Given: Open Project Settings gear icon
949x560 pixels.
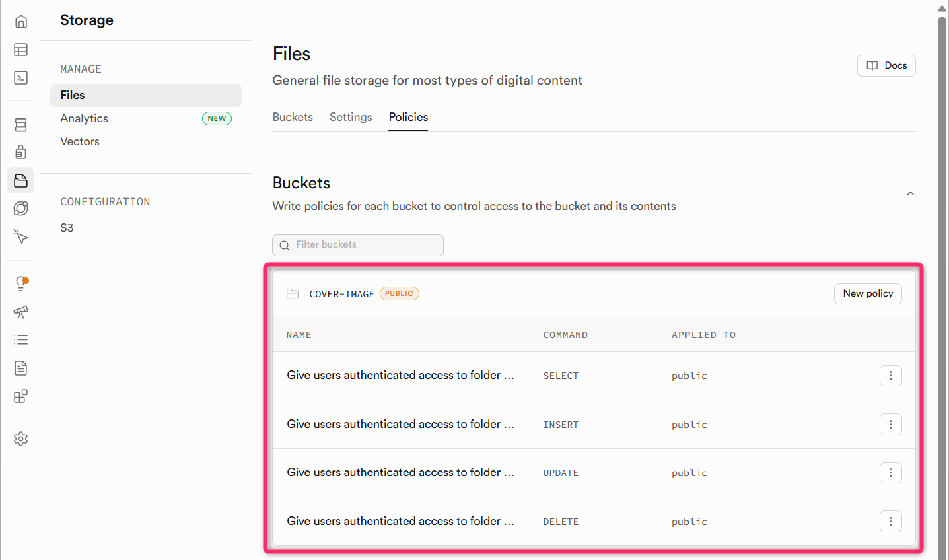Looking at the screenshot, I should point(21,438).
